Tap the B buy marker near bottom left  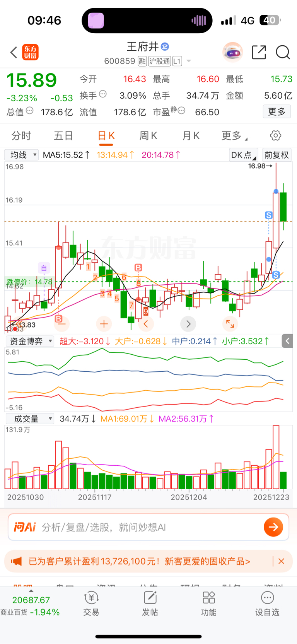(58, 319)
